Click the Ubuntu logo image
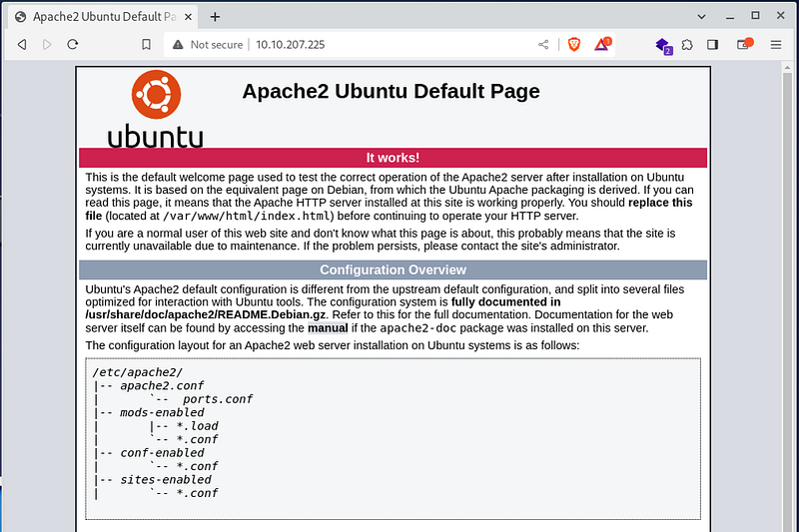The width and height of the screenshot is (799, 532). [x=156, y=109]
